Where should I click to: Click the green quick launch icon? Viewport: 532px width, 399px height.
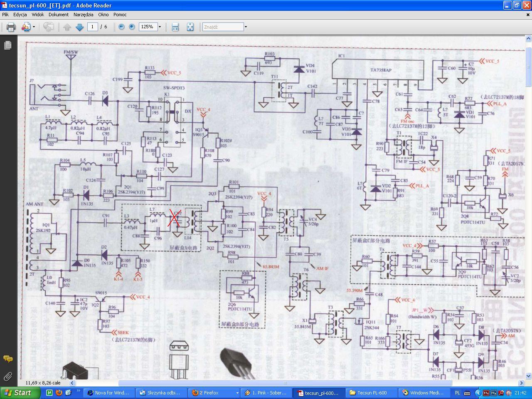pyautogui.click(x=49, y=392)
